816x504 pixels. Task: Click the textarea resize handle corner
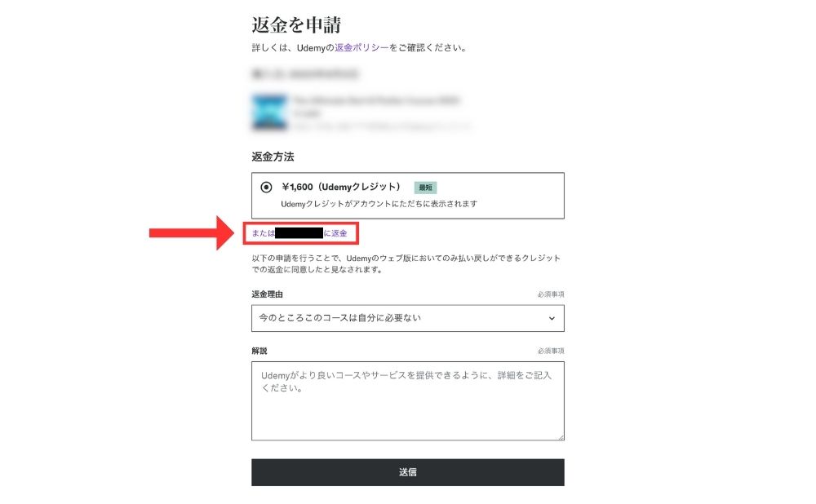point(561,437)
